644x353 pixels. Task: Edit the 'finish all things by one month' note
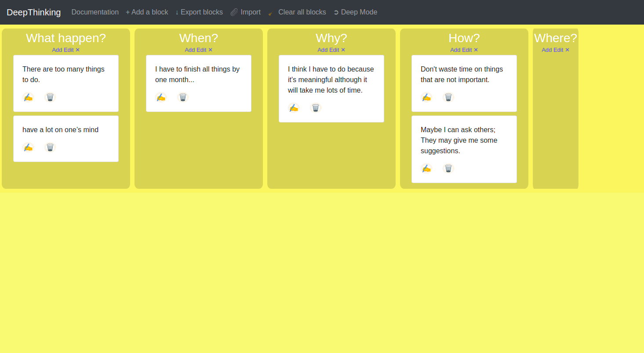(x=161, y=97)
